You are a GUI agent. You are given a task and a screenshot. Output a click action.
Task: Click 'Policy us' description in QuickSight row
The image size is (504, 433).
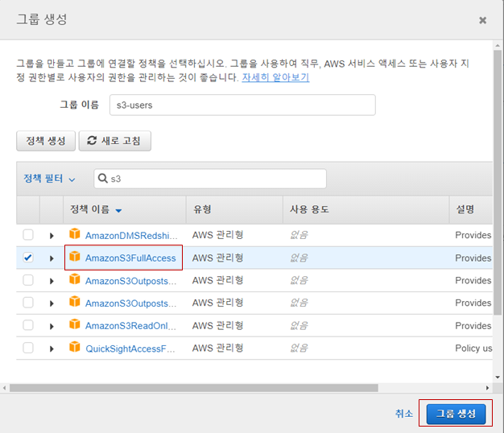point(473,348)
